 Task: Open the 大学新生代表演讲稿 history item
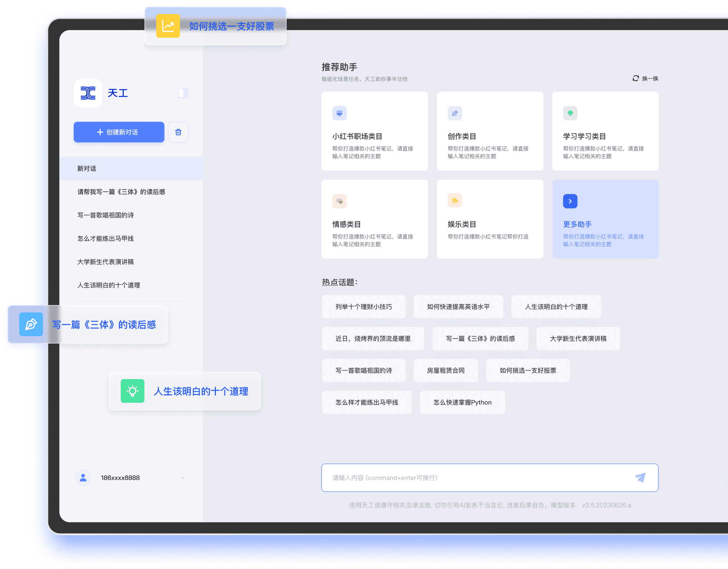pyautogui.click(x=106, y=262)
